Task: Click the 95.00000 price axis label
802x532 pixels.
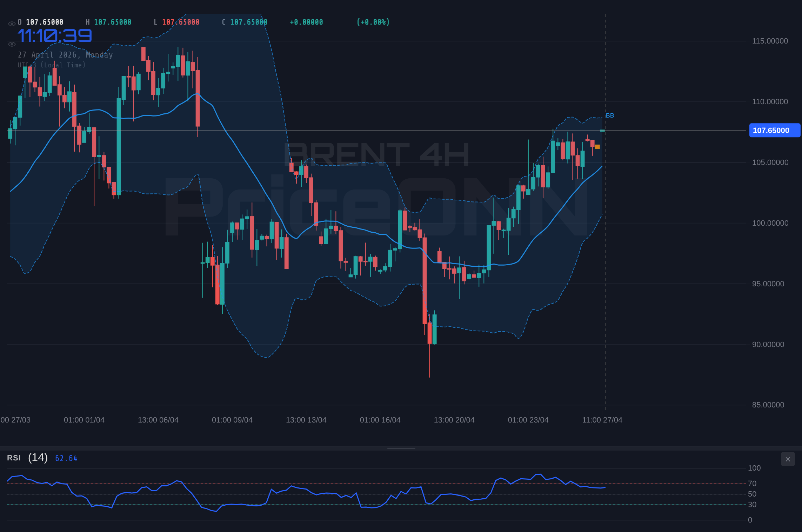Action: [x=768, y=284]
